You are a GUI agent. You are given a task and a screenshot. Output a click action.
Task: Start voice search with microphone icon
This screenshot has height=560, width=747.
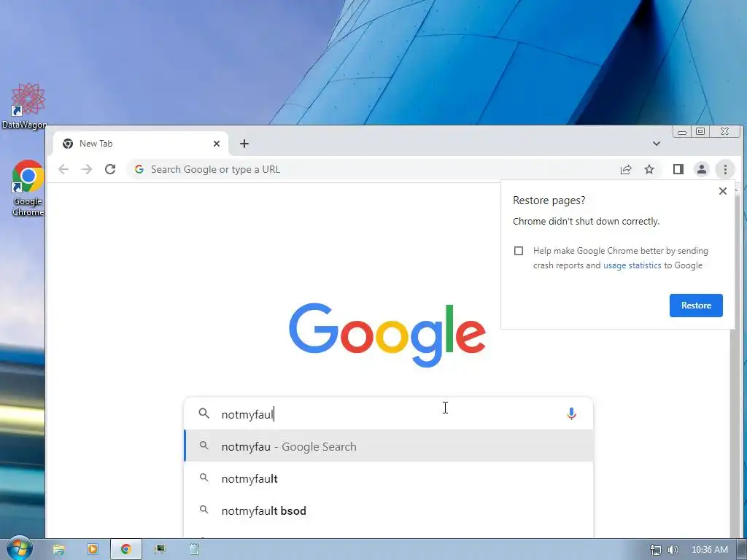coord(571,413)
